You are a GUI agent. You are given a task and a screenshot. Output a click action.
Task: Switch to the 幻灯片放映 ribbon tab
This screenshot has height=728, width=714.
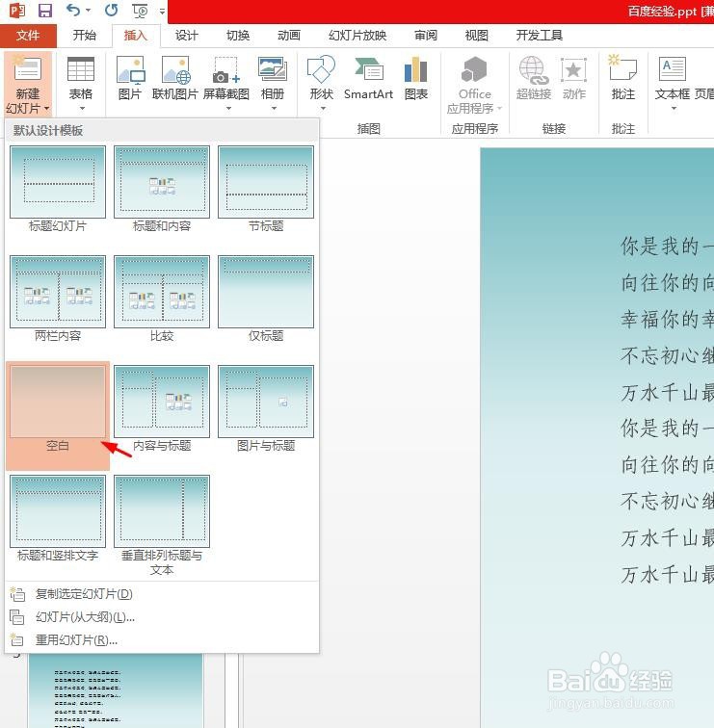[357, 36]
